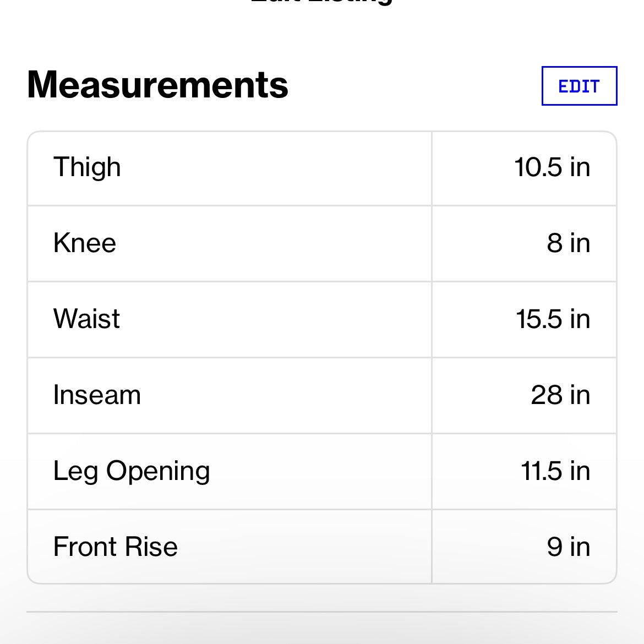Click the 9 in front rise value
Viewport: 644px width, 644px height.
pos(568,547)
